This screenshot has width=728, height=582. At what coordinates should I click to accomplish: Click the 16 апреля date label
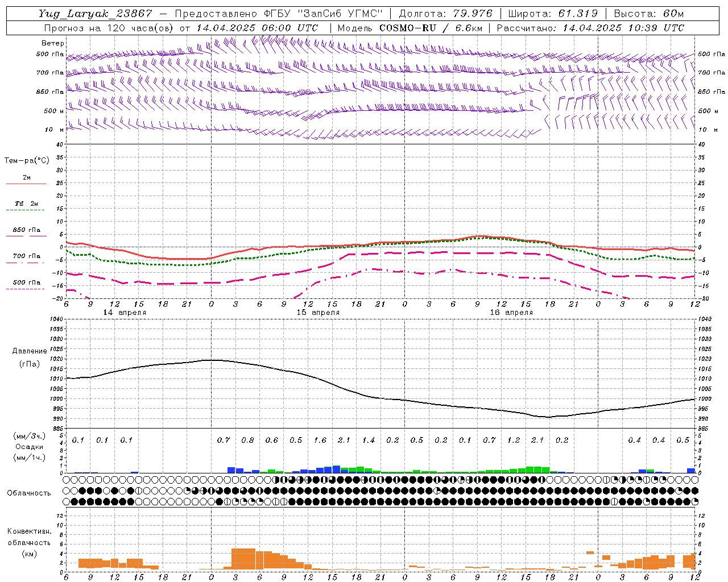tap(511, 313)
